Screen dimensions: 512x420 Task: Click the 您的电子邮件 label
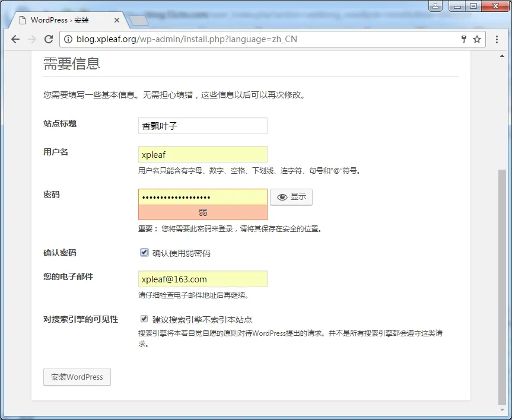pyautogui.click(x=68, y=276)
